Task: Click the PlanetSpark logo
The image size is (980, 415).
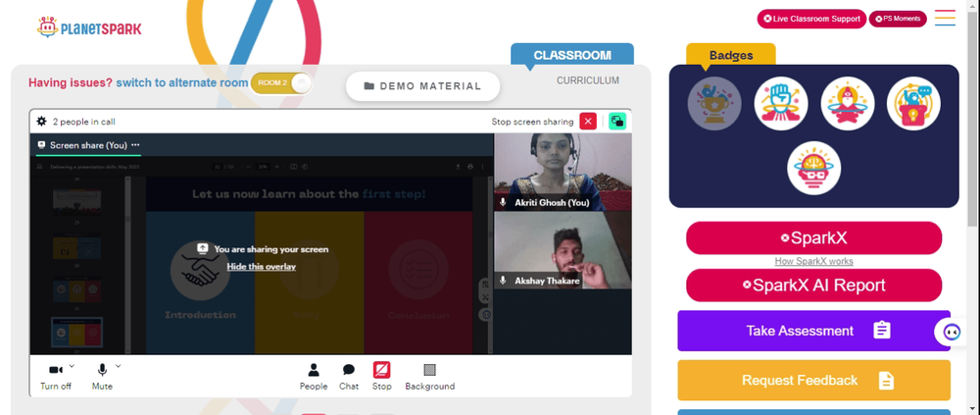Action: coord(89,27)
